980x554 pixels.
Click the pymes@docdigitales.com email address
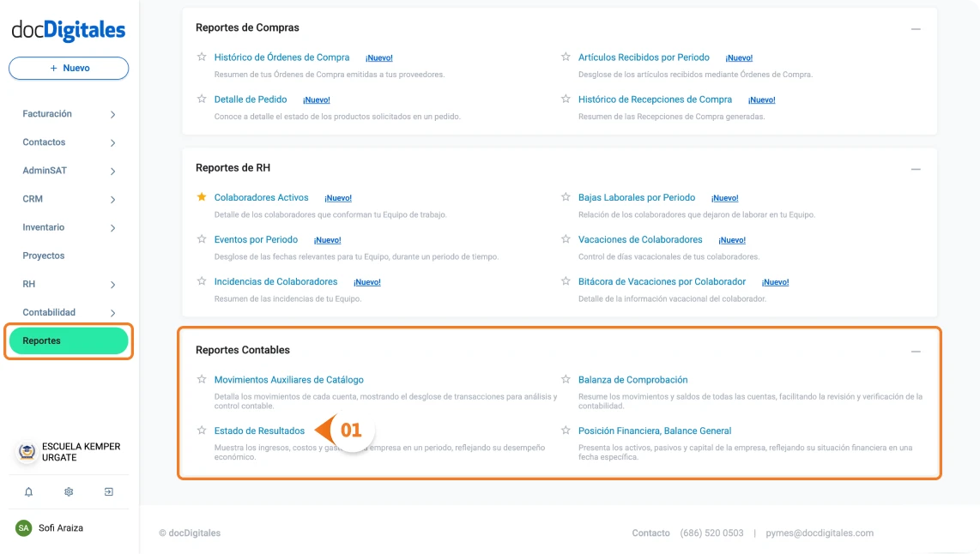819,533
